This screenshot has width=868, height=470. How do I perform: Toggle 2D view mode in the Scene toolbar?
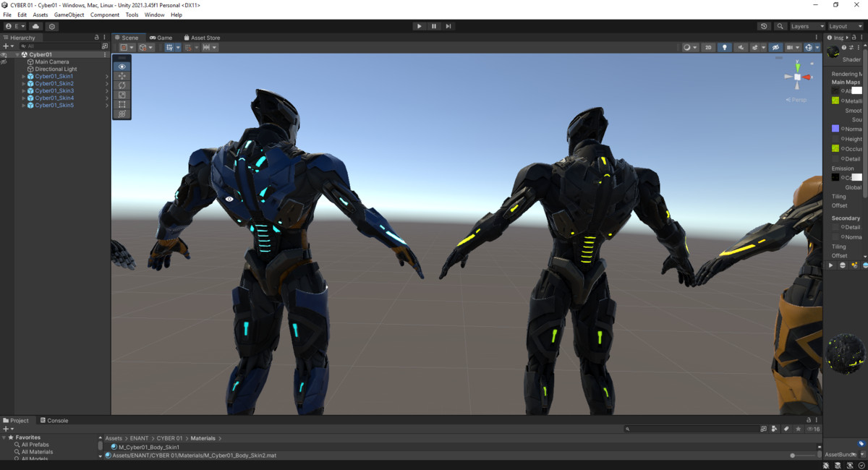707,48
